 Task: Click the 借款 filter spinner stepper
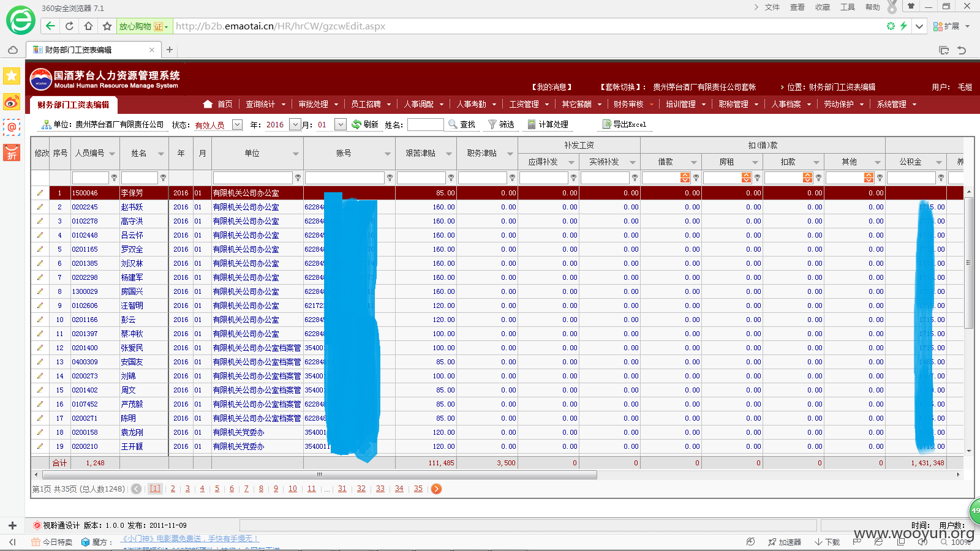point(685,178)
